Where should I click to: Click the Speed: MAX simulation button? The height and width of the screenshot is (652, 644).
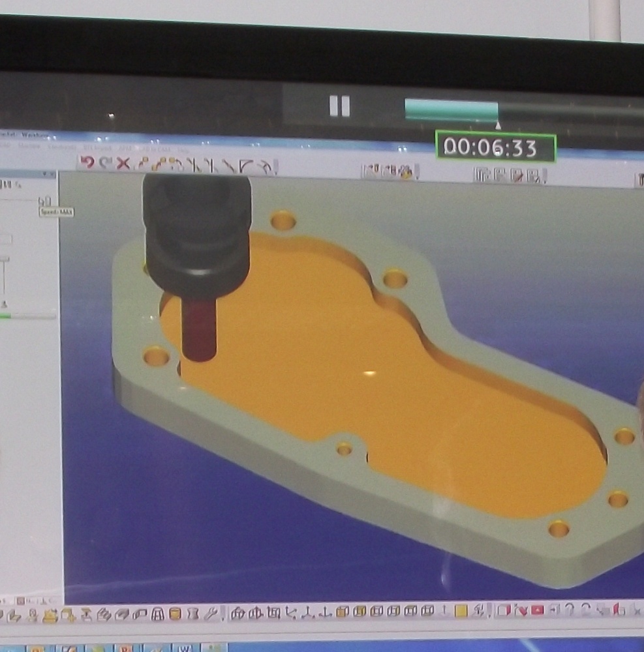tap(45, 202)
